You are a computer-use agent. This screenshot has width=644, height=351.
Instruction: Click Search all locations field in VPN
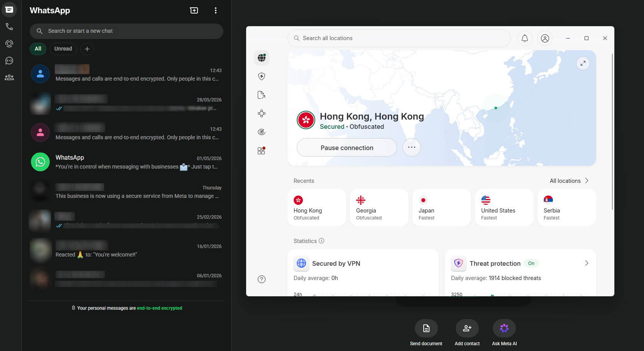[399, 38]
